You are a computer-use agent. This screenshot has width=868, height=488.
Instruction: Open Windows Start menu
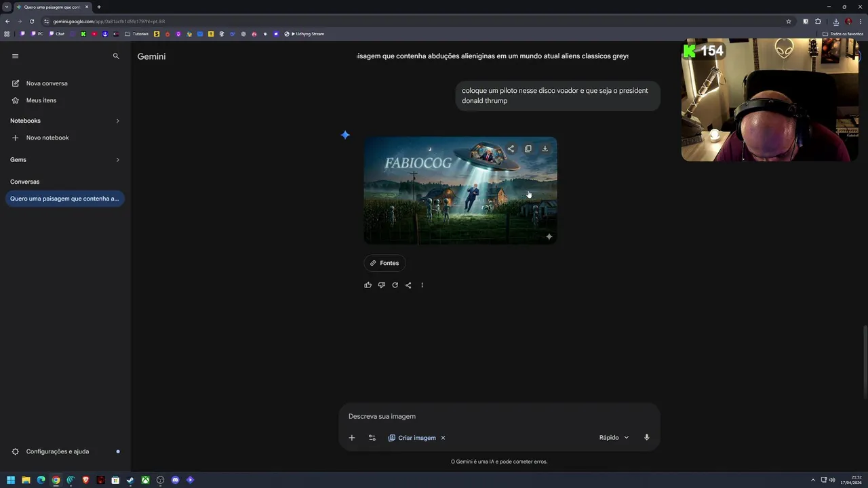(11, 480)
